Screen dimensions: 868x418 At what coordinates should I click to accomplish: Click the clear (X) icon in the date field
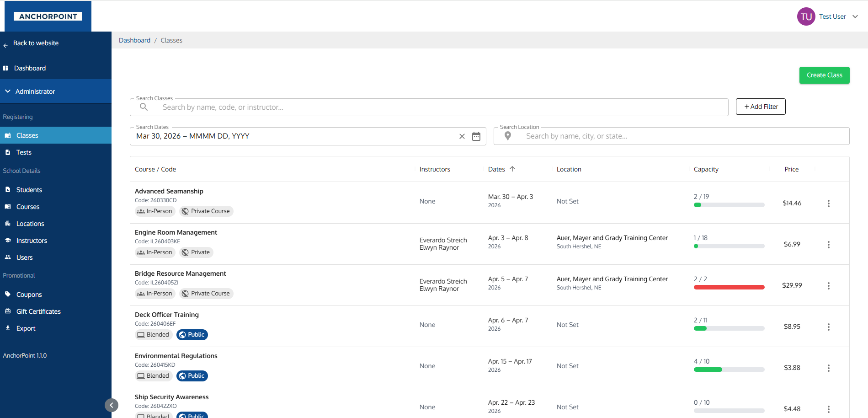point(462,136)
